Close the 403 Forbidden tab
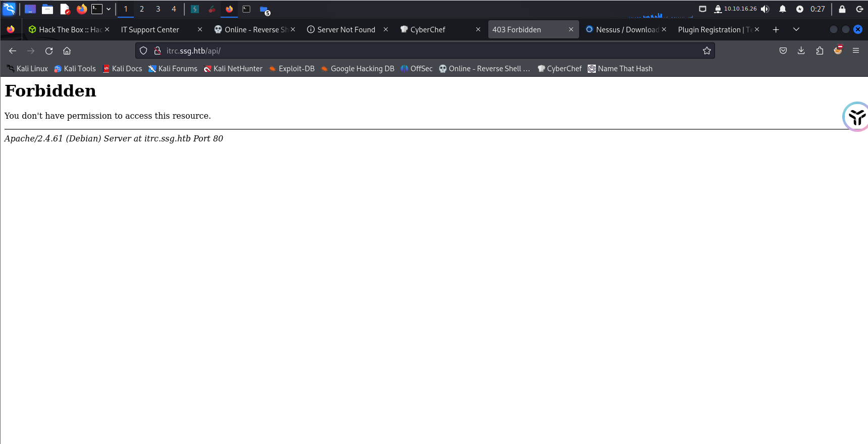Screen dimensions: 868x444 point(571,30)
